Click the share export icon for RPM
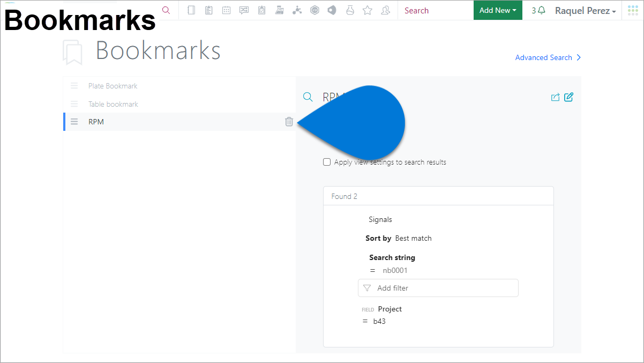644x363 pixels. [555, 97]
